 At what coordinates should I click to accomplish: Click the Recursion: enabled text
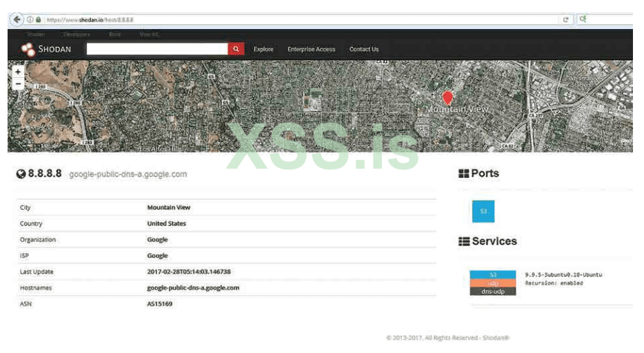pyautogui.click(x=554, y=283)
